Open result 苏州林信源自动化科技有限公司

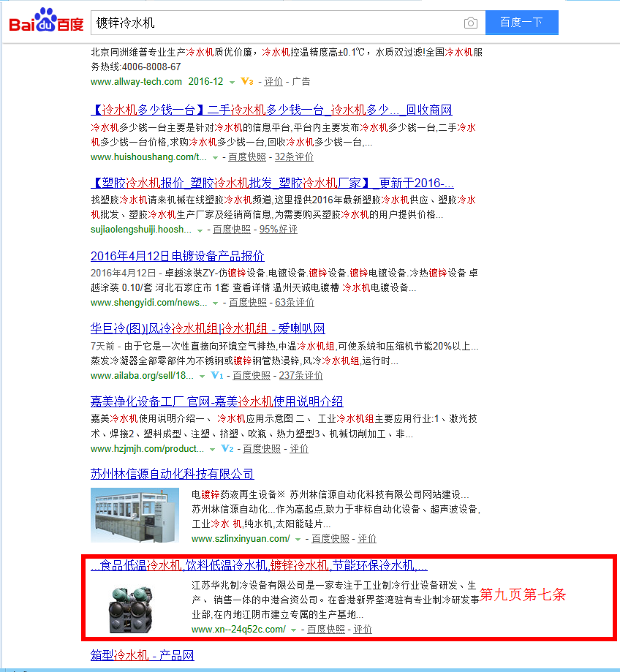[173, 474]
